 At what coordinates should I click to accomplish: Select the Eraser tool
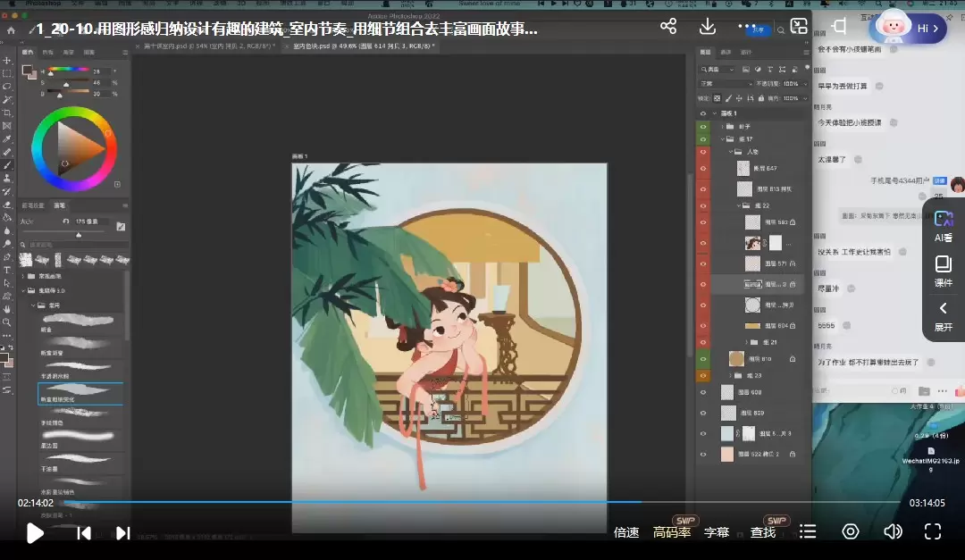pyautogui.click(x=7, y=205)
